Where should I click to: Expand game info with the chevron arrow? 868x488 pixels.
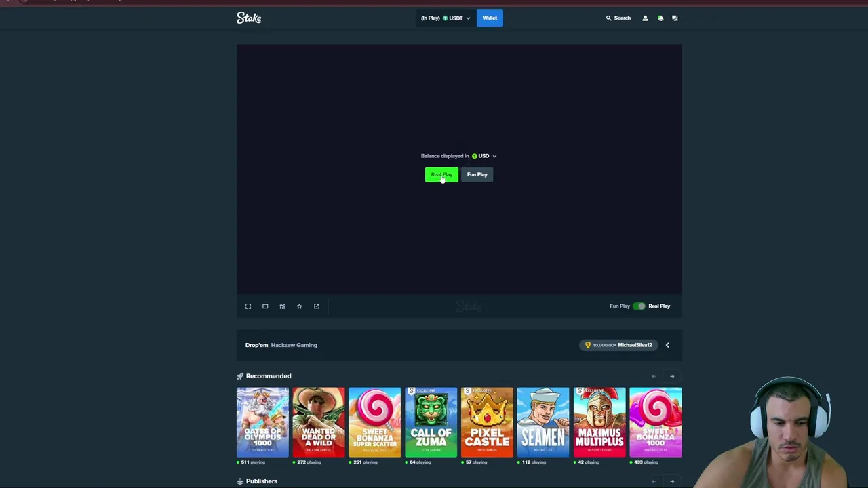[667, 345]
